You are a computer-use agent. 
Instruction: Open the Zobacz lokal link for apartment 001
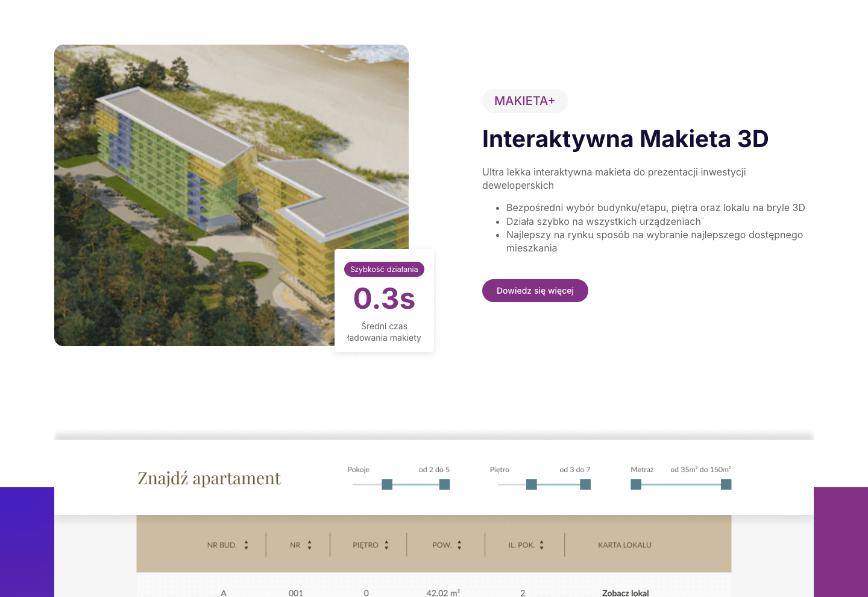point(625,593)
